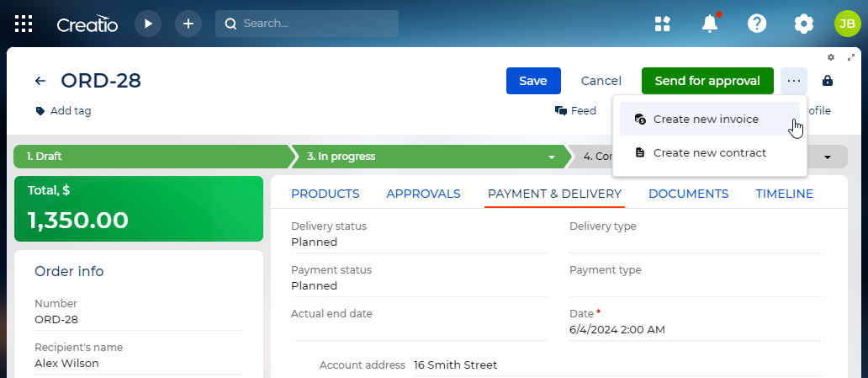The image size is (868, 378).
Task: Cancel order changes
Action: [601, 81]
